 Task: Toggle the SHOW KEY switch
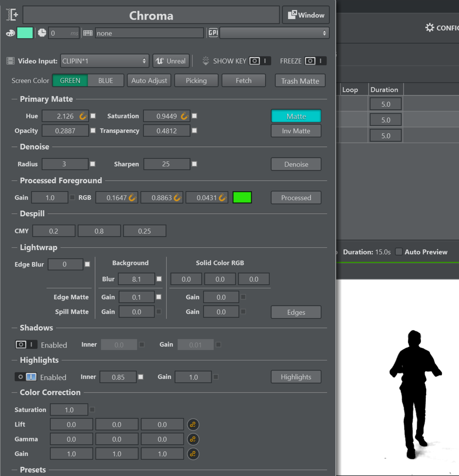(x=260, y=61)
